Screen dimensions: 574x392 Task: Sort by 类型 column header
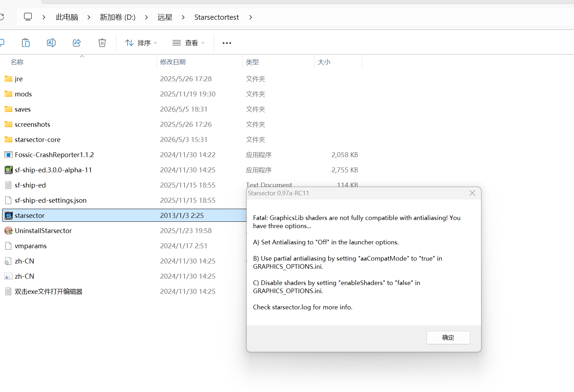point(252,62)
